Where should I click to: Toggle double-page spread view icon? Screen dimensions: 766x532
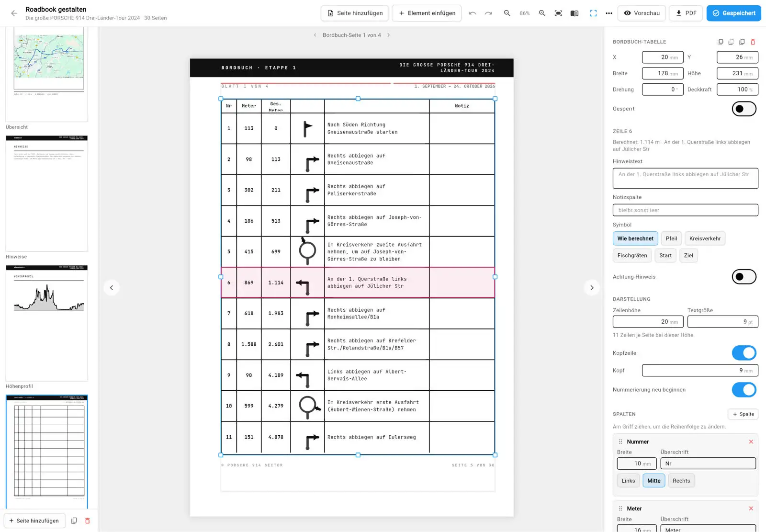(x=574, y=13)
